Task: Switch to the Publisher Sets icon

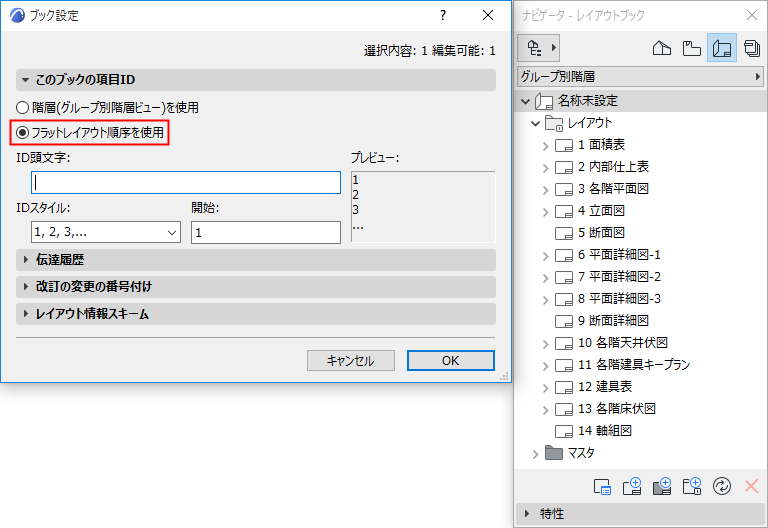Action: (x=752, y=48)
